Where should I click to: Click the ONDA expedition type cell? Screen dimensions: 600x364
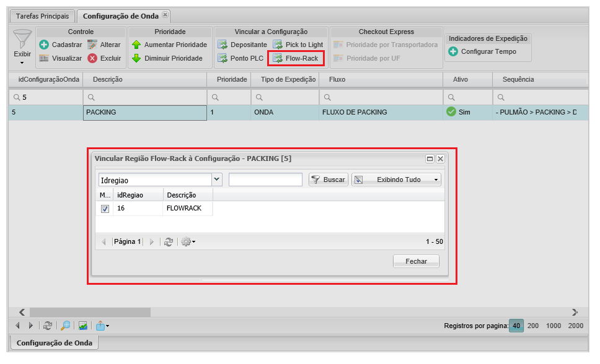coord(285,113)
